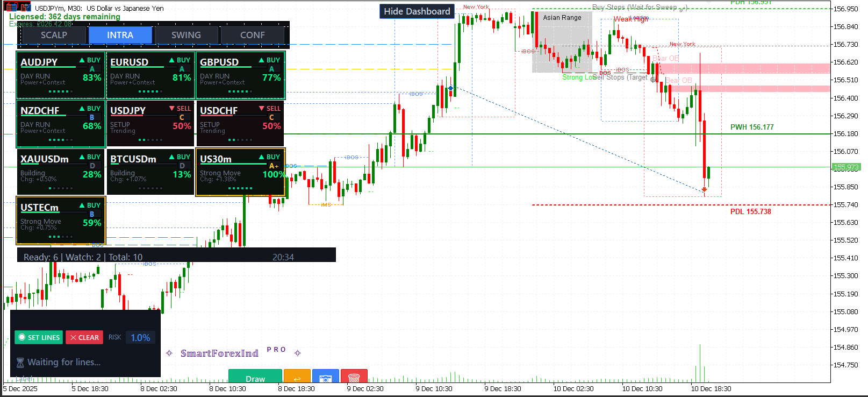Click the 1.0% risk value field
This screenshot has height=397, width=868.
pyautogui.click(x=140, y=337)
